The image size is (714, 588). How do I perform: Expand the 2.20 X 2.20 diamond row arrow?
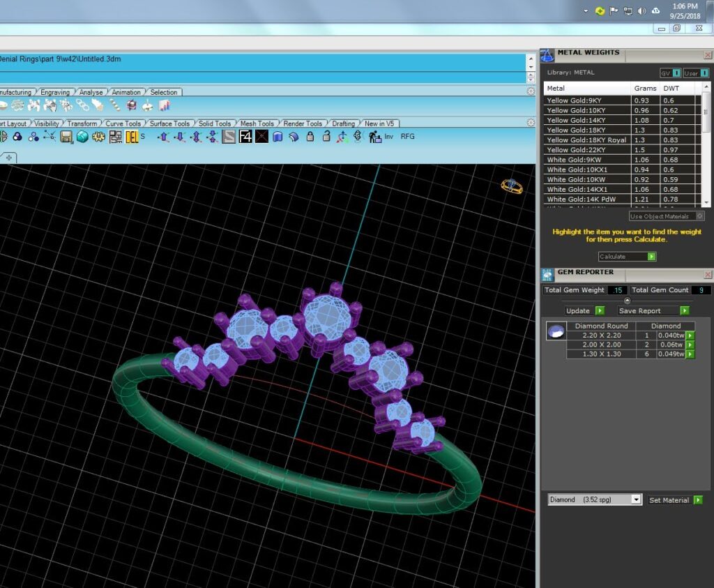coord(690,336)
